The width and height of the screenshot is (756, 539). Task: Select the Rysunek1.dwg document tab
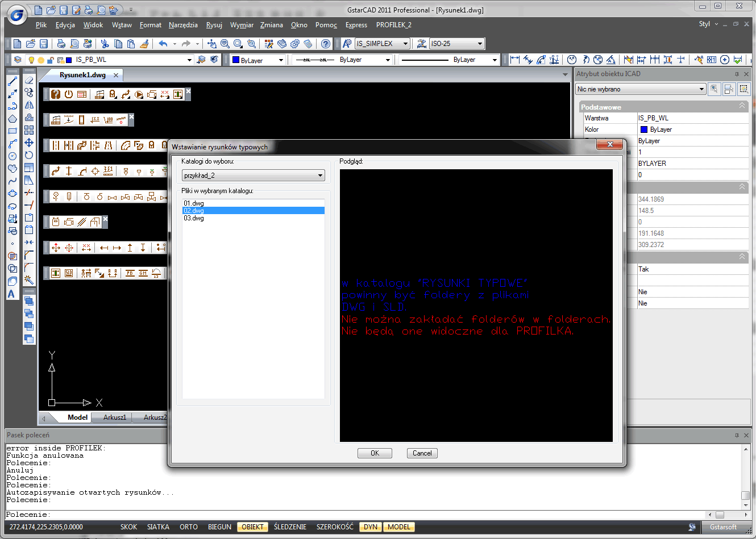point(82,75)
